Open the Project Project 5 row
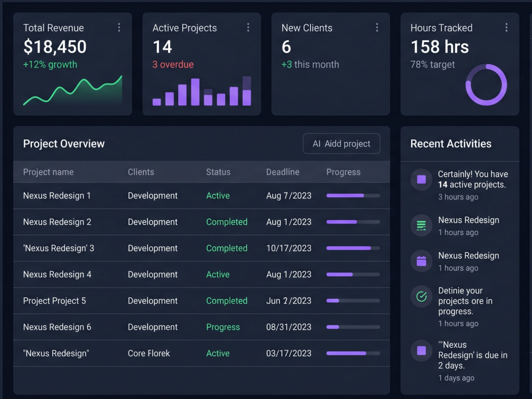The height and width of the screenshot is (399, 532). point(202,301)
